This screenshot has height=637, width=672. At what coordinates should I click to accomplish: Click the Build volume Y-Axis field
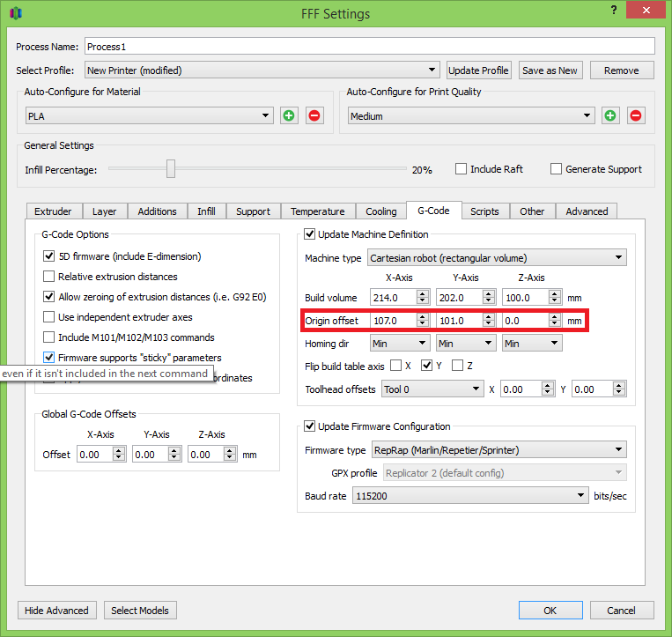coord(466,297)
